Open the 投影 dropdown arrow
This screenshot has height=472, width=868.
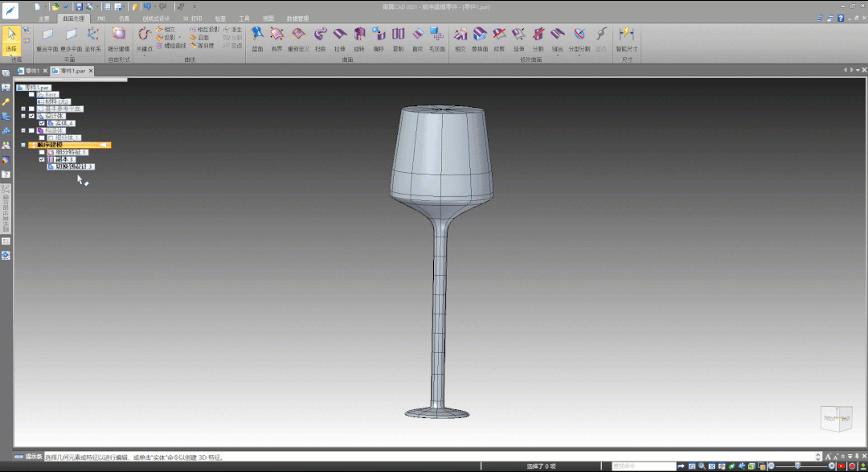(179, 38)
